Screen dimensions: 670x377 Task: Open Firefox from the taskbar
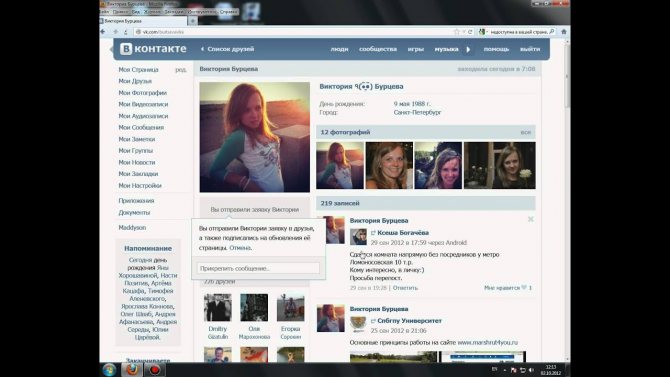tap(132, 370)
